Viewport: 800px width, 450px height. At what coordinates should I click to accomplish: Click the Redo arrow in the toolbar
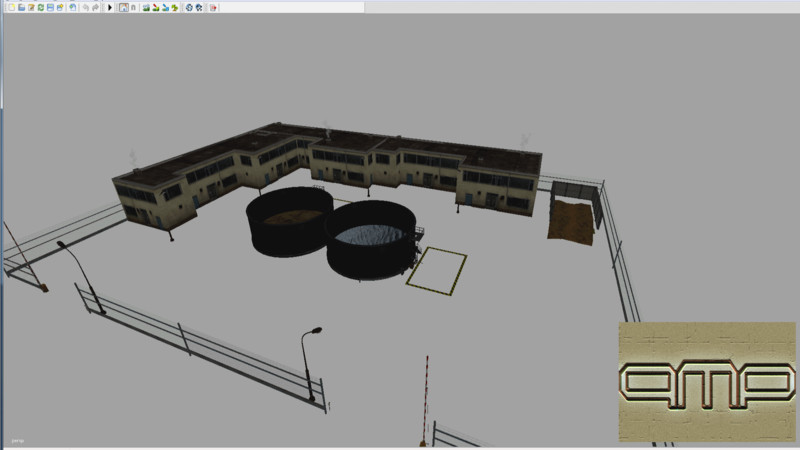pyautogui.click(x=96, y=7)
